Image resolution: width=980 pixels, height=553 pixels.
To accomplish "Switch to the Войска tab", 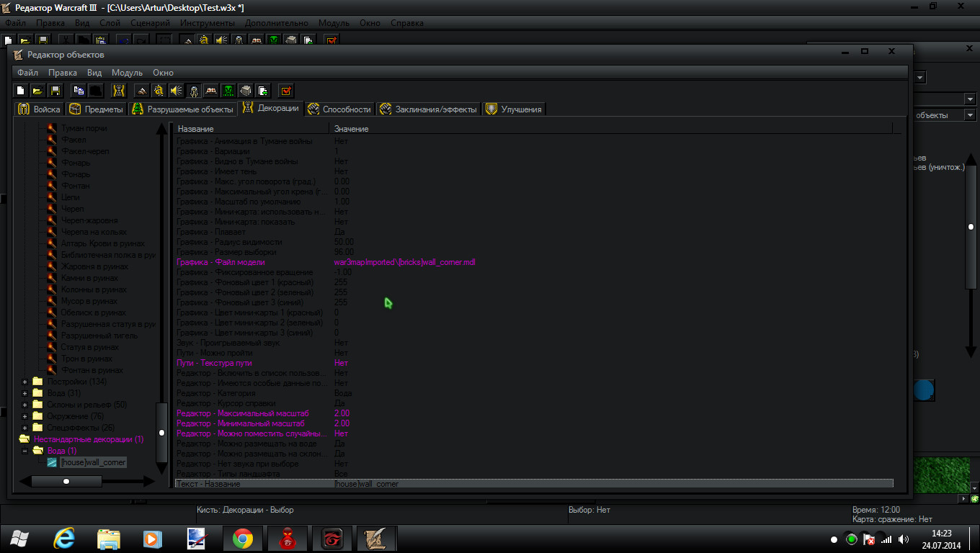I will (x=40, y=109).
